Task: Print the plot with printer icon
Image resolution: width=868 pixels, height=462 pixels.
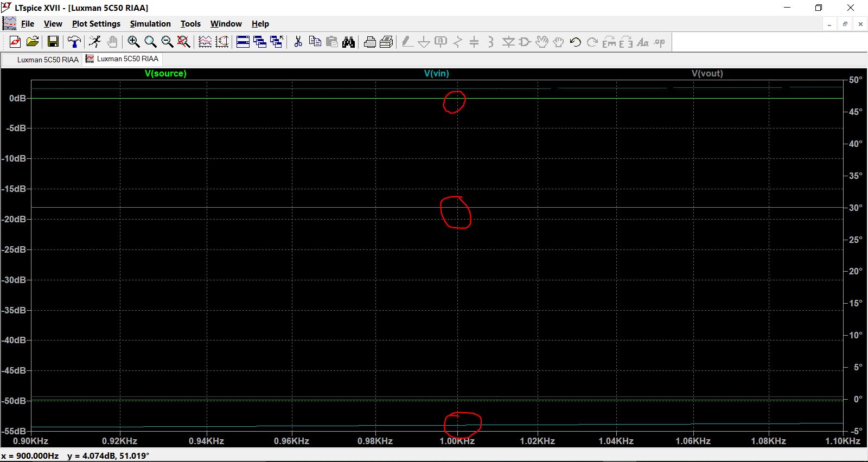Action: [x=387, y=42]
